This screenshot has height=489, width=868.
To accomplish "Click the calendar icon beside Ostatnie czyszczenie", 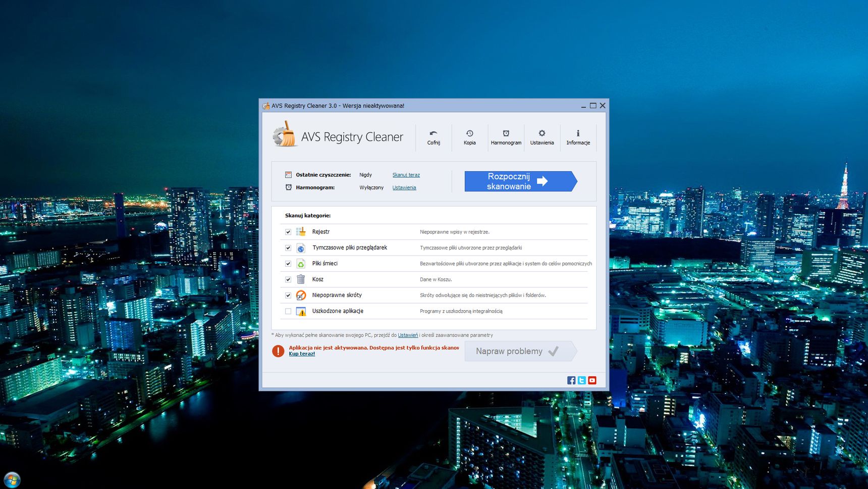I will click(x=288, y=175).
